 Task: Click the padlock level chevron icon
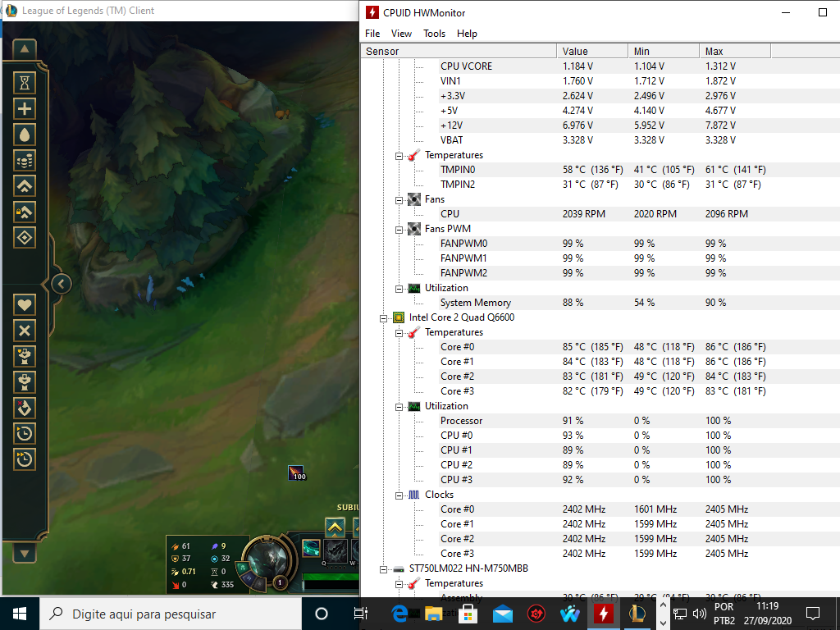click(x=25, y=212)
